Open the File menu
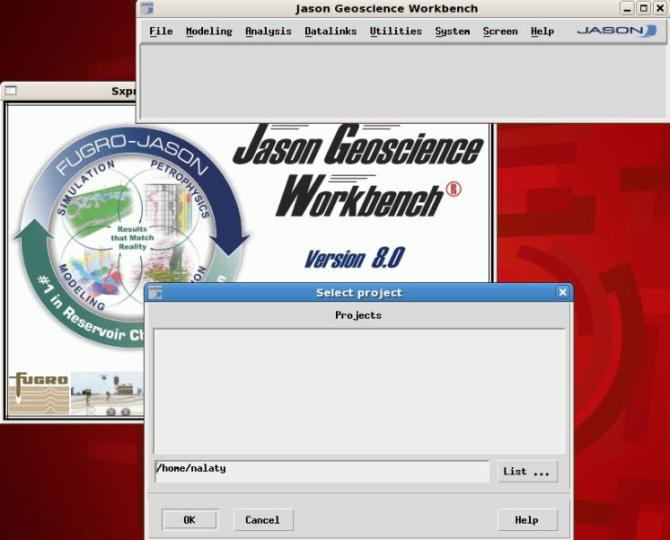Screen dimensions: 670x540 click(x=161, y=31)
